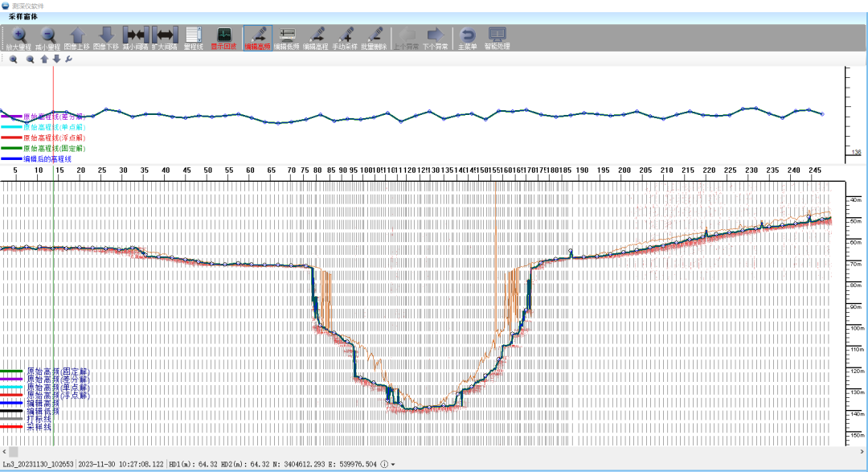Click mark number 245 on the ruler

pos(815,170)
